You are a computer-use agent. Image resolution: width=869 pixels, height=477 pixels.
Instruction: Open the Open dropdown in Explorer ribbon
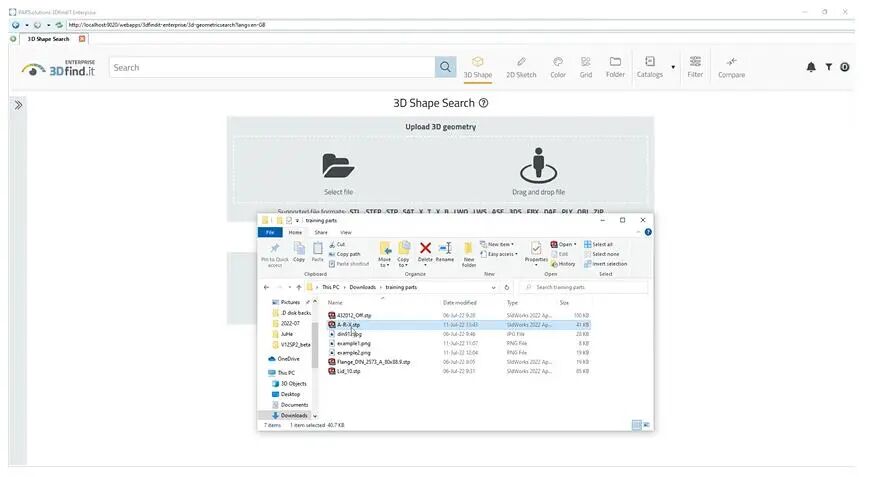point(564,244)
